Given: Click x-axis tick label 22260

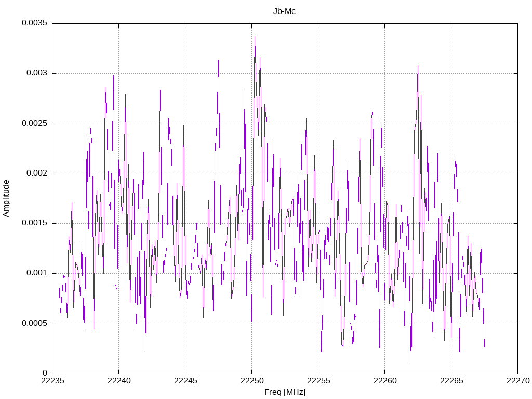Looking at the screenshot, I should pos(385,381).
